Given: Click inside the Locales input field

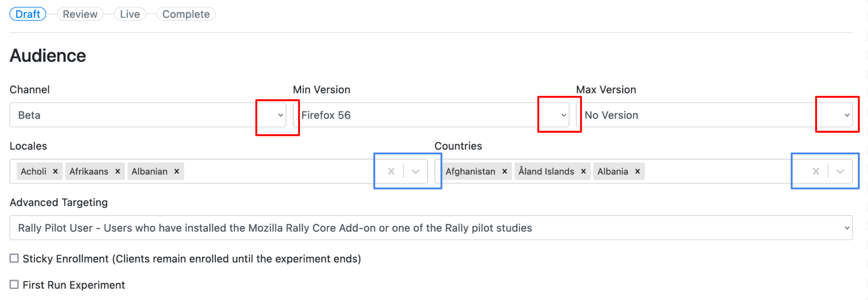Looking at the screenshot, I should tap(270, 171).
